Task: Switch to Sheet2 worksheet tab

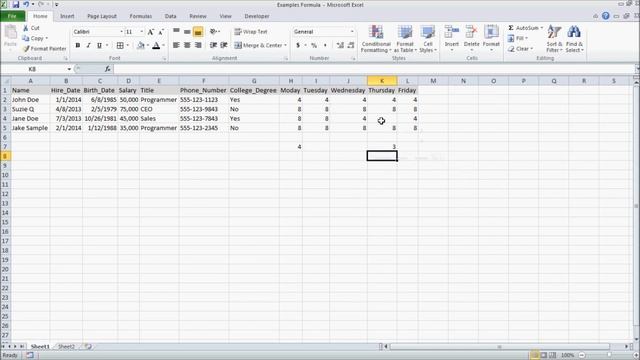Action: point(66,347)
